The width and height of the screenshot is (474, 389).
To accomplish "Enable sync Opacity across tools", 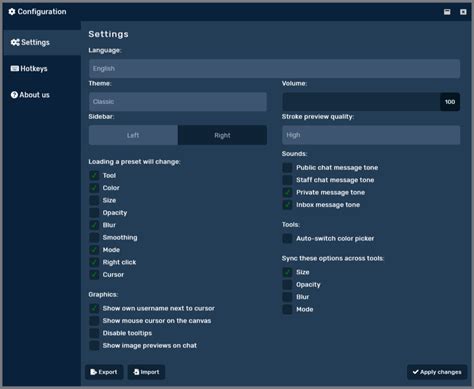I will [287, 285].
